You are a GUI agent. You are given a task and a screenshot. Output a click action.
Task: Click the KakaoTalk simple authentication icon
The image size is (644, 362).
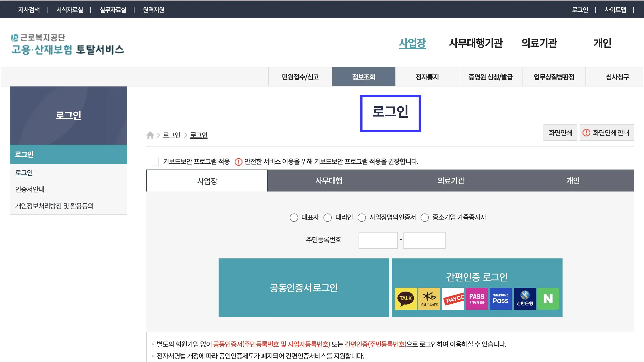click(x=405, y=299)
